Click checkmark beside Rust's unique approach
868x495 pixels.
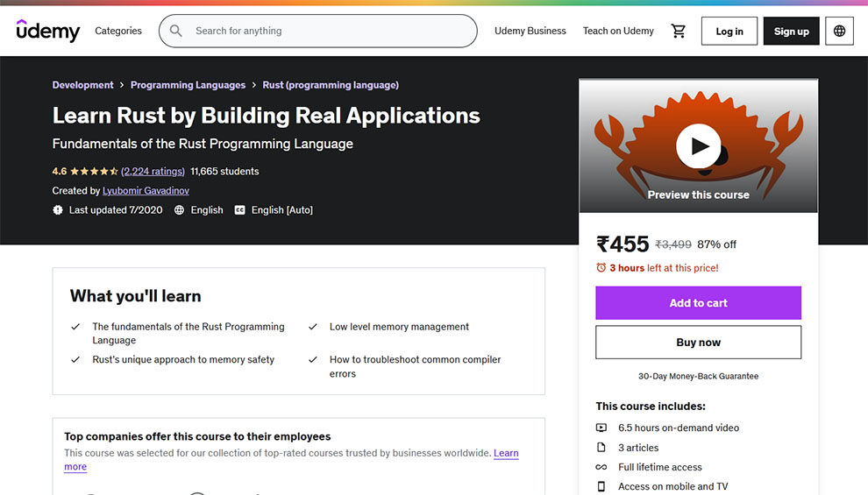(x=75, y=359)
